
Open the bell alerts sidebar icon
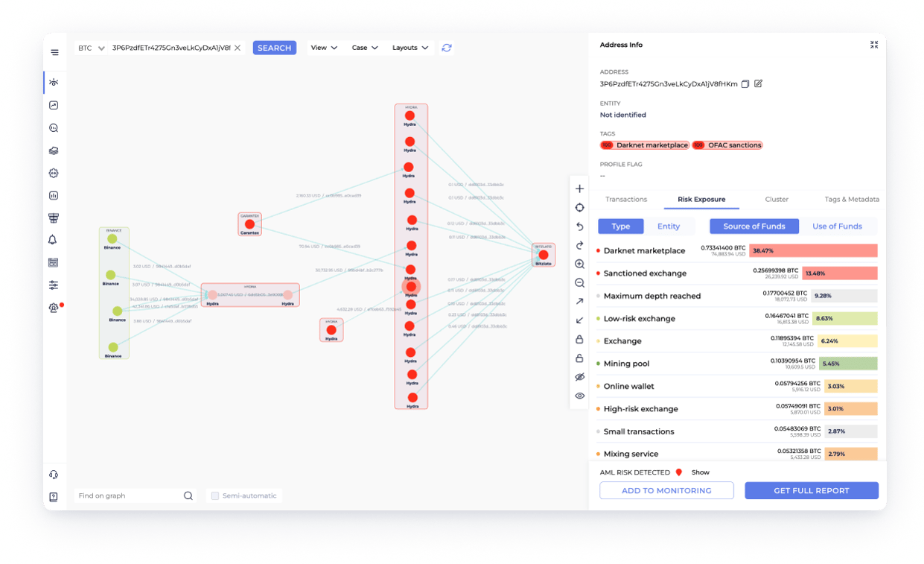[54, 240]
